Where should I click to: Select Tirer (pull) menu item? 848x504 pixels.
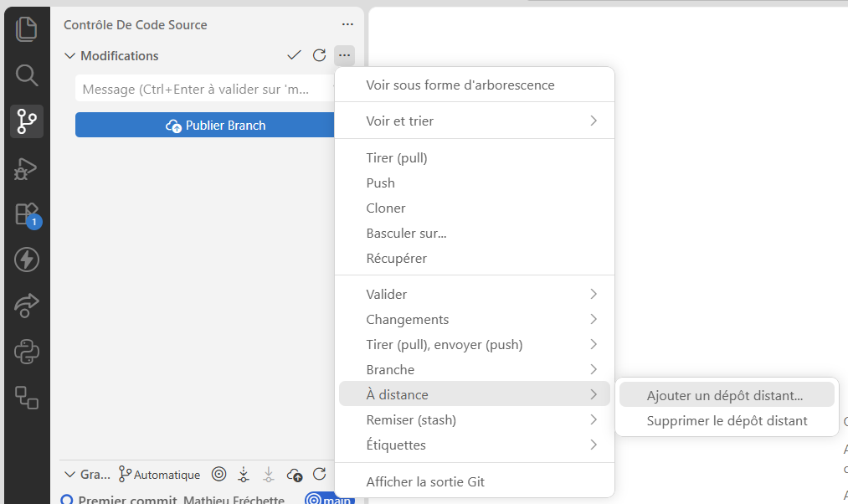tap(475, 158)
